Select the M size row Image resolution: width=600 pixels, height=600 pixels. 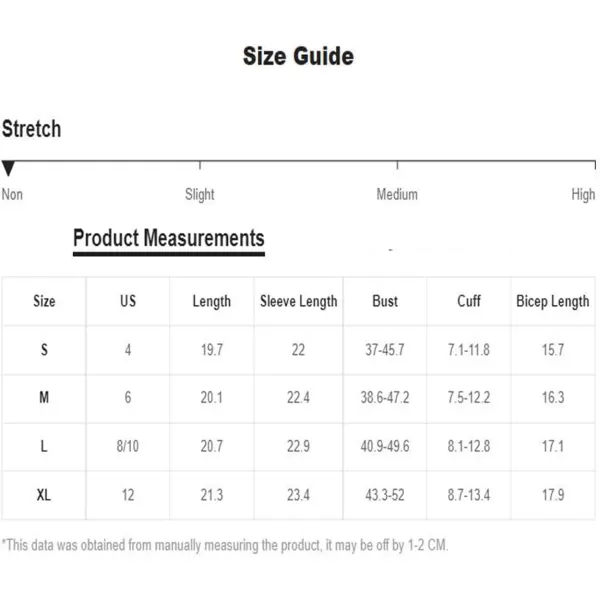(44, 398)
